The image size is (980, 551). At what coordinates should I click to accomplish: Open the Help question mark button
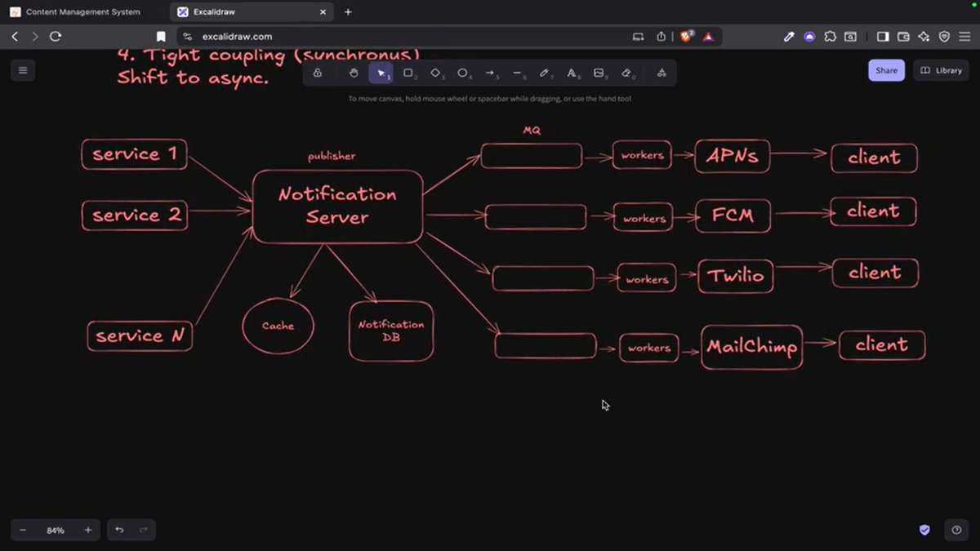tap(956, 530)
